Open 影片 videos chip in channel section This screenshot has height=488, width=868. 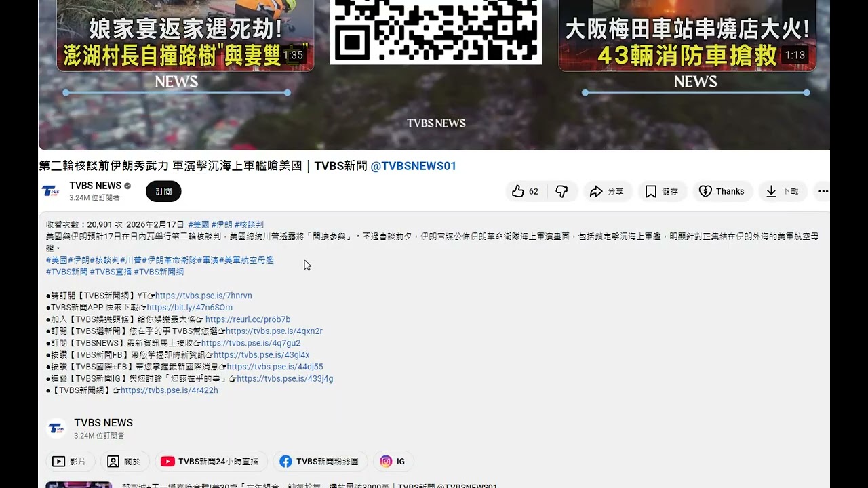tap(71, 462)
